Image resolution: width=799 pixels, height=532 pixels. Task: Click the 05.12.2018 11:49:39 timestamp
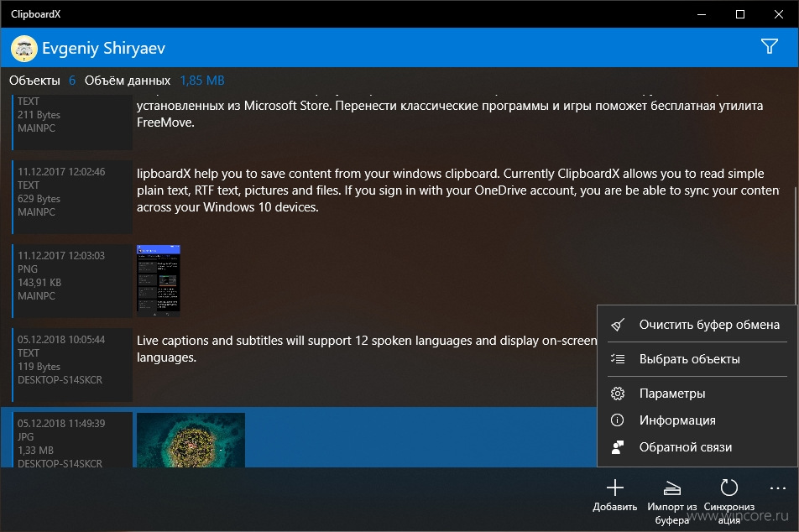pyautogui.click(x=61, y=424)
